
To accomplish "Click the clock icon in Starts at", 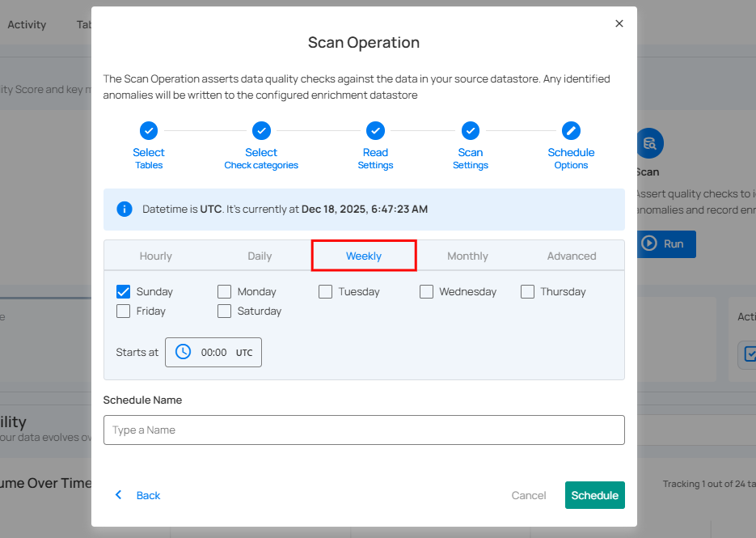I will (184, 352).
